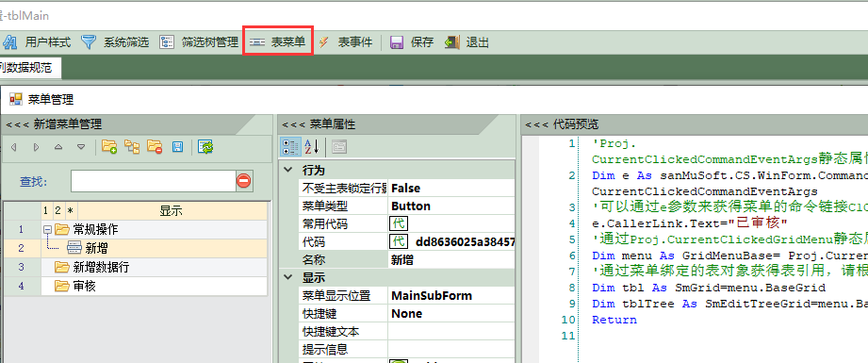Click the folder tree hierarchy icon
Viewport: 868px width, 363px height.
point(132,147)
